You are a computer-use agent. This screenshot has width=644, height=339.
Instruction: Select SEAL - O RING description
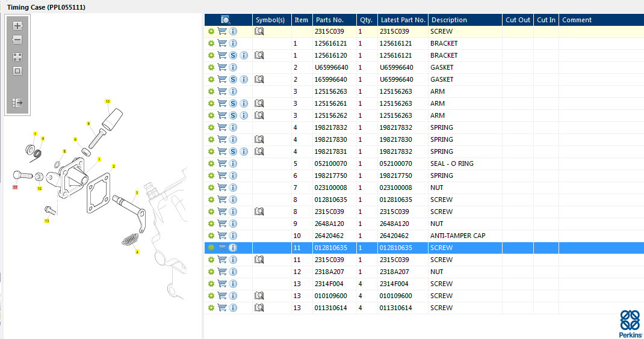tap(452, 163)
